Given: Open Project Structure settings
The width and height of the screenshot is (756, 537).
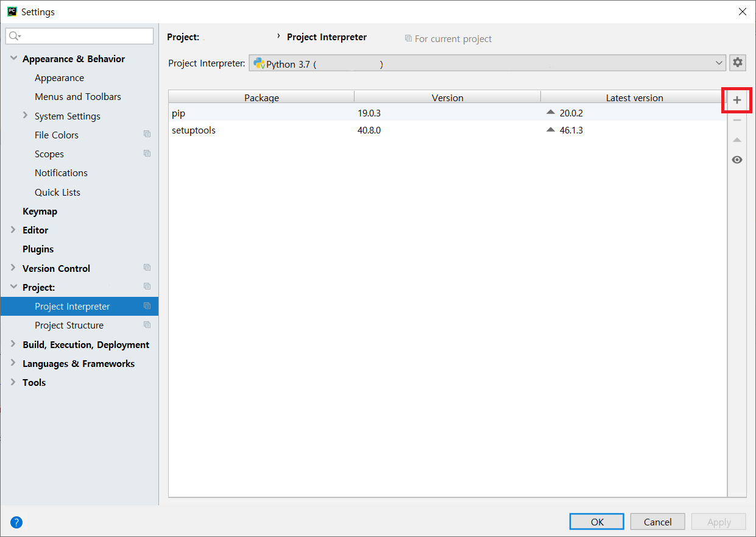Looking at the screenshot, I should [69, 325].
